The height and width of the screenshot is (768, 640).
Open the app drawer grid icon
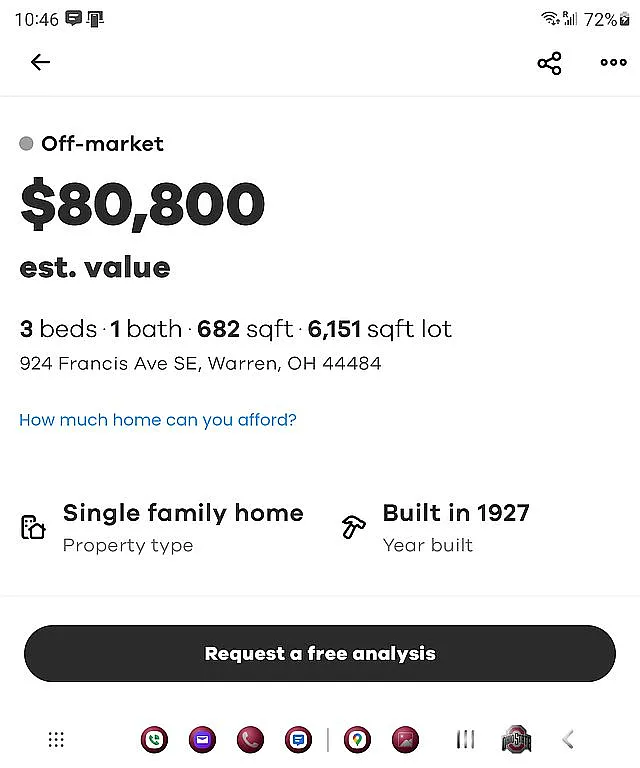[x=56, y=740]
